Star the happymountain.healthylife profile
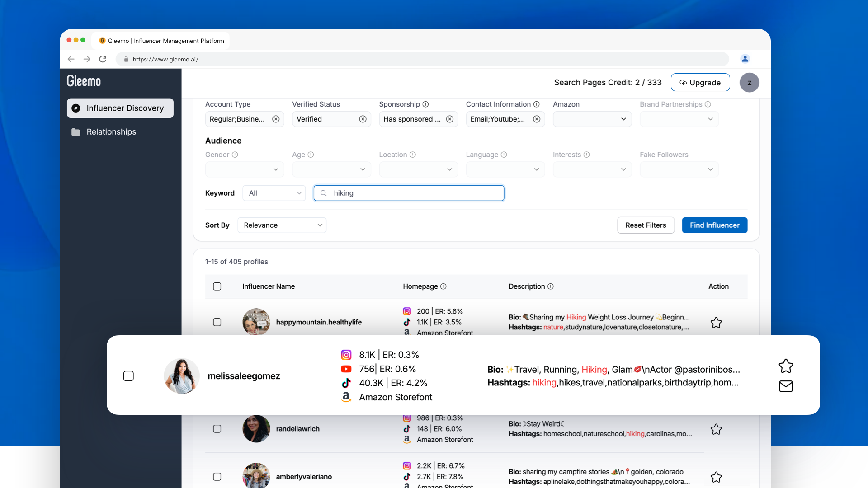Screen dimensions: 868x488 tap(716, 323)
